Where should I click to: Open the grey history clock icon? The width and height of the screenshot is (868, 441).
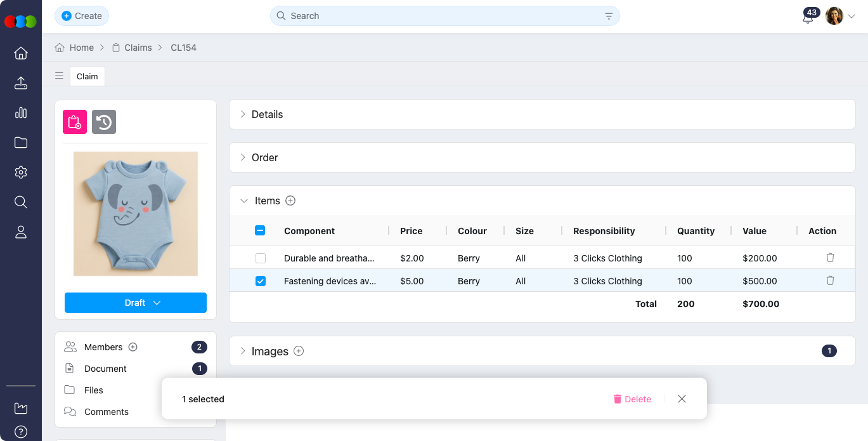point(104,122)
